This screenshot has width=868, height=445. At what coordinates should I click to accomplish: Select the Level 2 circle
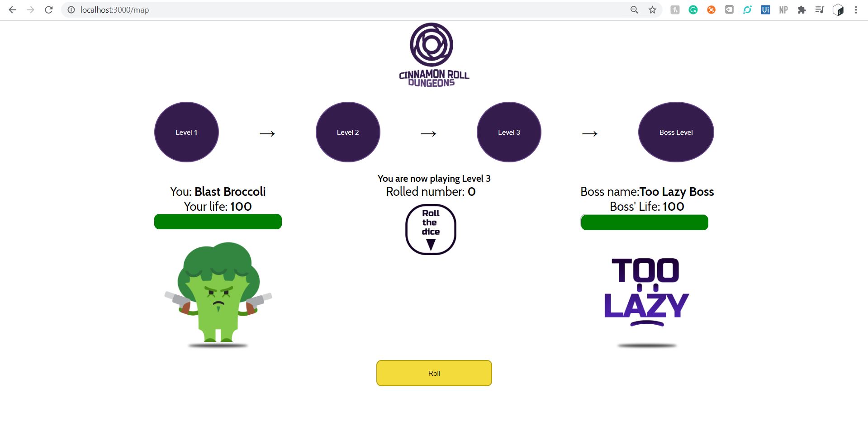[x=348, y=132]
